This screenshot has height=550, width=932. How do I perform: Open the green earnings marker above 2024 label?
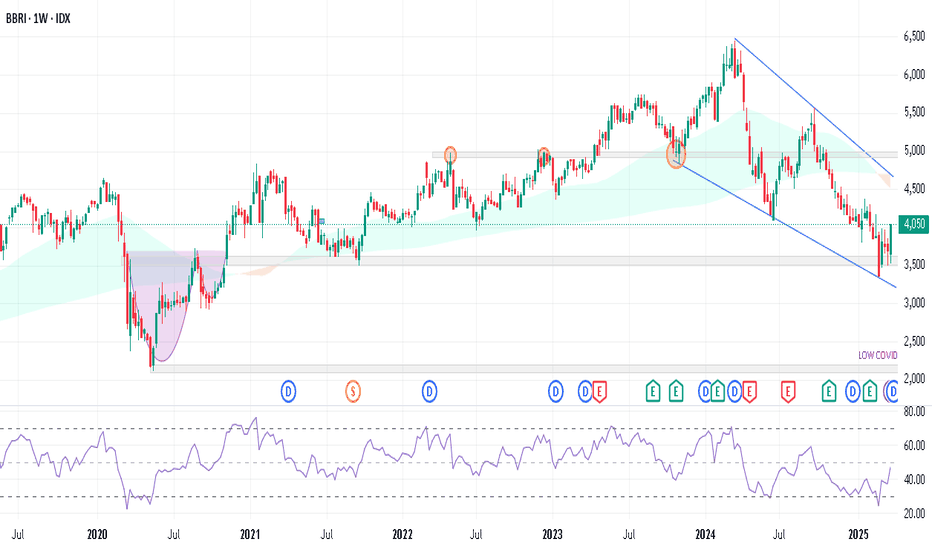pyautogui.click(x=717, y=391)
